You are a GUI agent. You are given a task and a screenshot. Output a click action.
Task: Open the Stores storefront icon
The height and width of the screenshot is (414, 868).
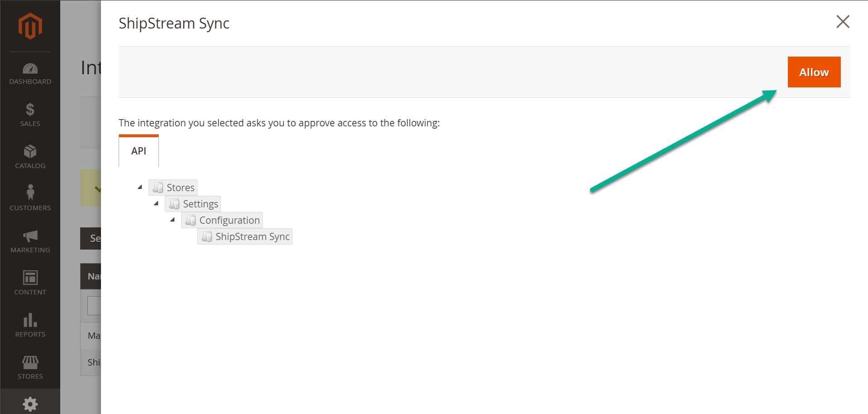click(30, 362)
